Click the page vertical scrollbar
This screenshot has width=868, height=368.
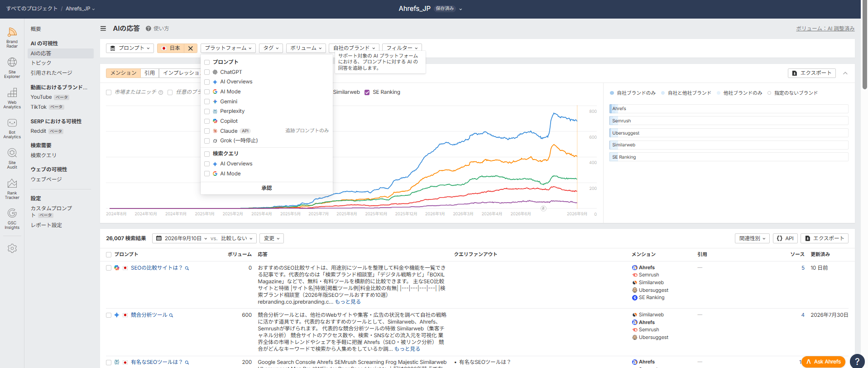coord(864,45)
